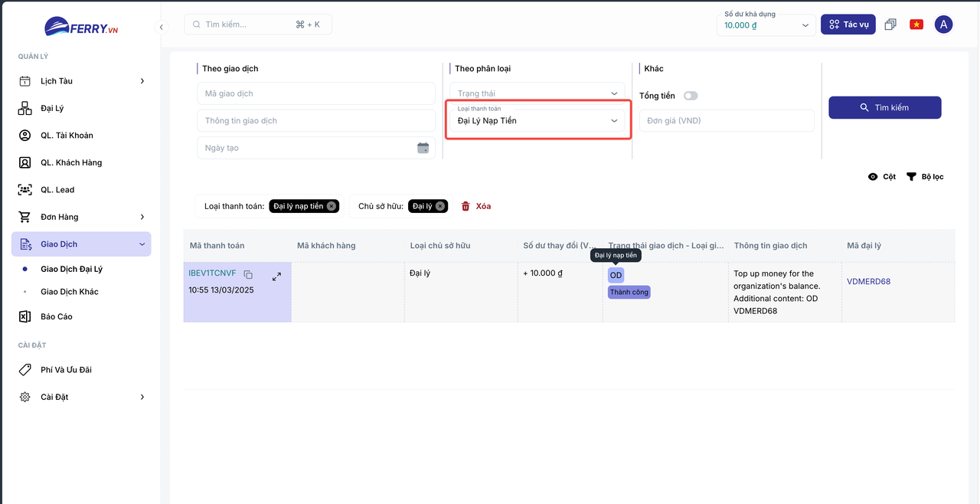Collapse the Giao Dịch menu chevron
The width and height of the screenshot is (980, 504).
coord(142,244)
